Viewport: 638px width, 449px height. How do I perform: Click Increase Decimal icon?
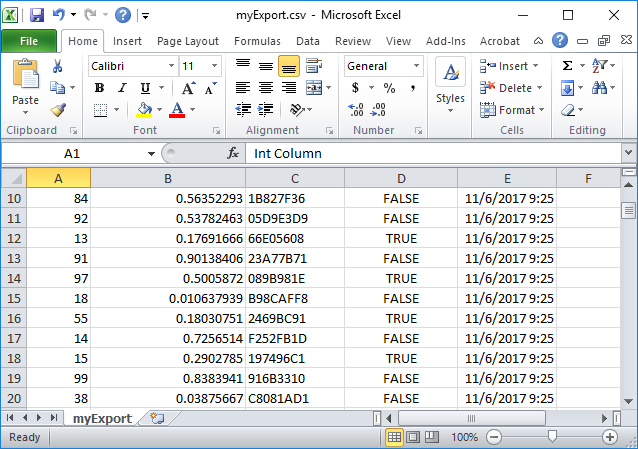point(356,110)
